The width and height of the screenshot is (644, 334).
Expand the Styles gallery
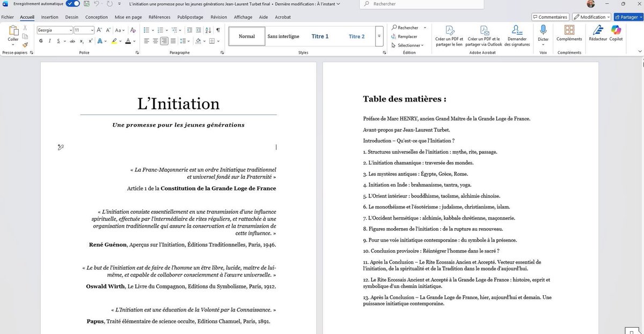coord(379,36)
